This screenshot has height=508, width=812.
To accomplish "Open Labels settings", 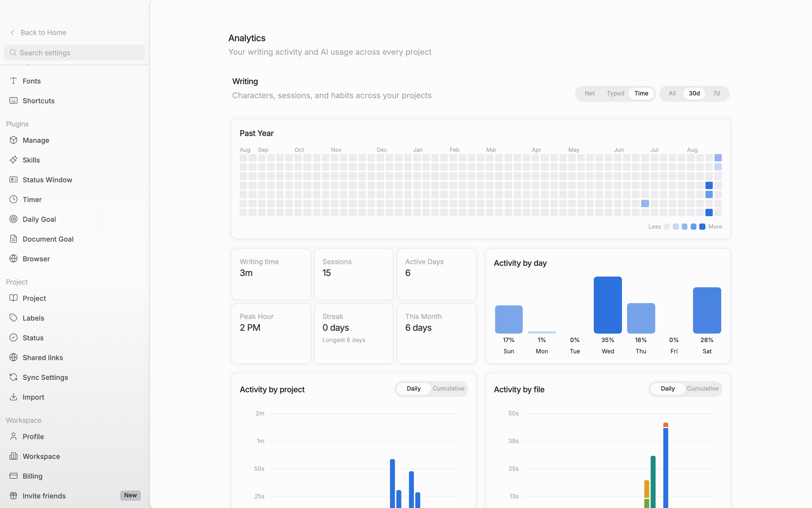I will 74,318.
